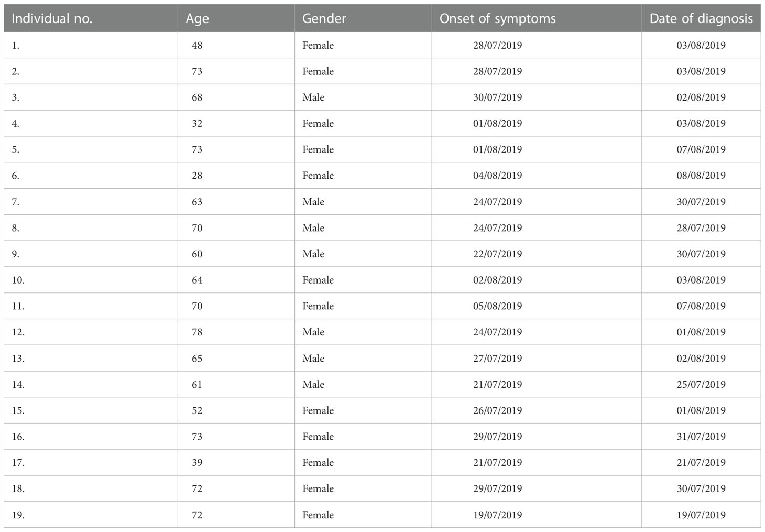
Task: Select age 48 in row 1
Action: pyautogui.click(x=197, y=46)
